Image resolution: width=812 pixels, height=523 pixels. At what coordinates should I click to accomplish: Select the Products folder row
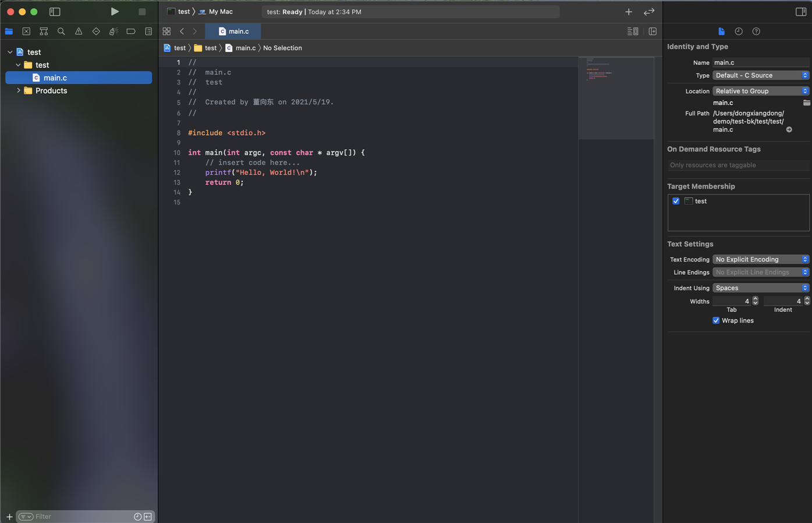pos(79,91)
